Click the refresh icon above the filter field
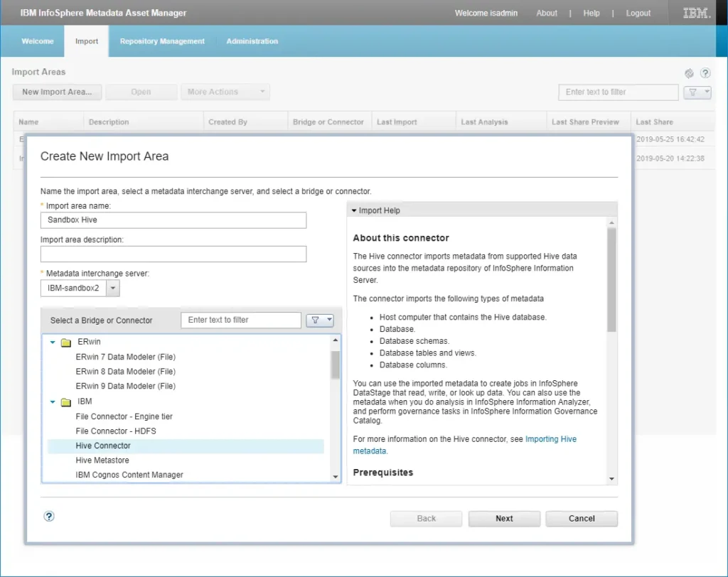The width and height of the screenshot is (728, 577). [x=688, y=73]
